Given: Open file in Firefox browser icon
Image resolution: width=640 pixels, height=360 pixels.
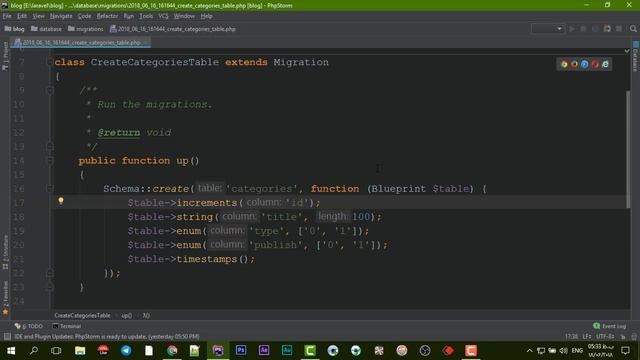Looking at the screenshot, I should (574, 64).
